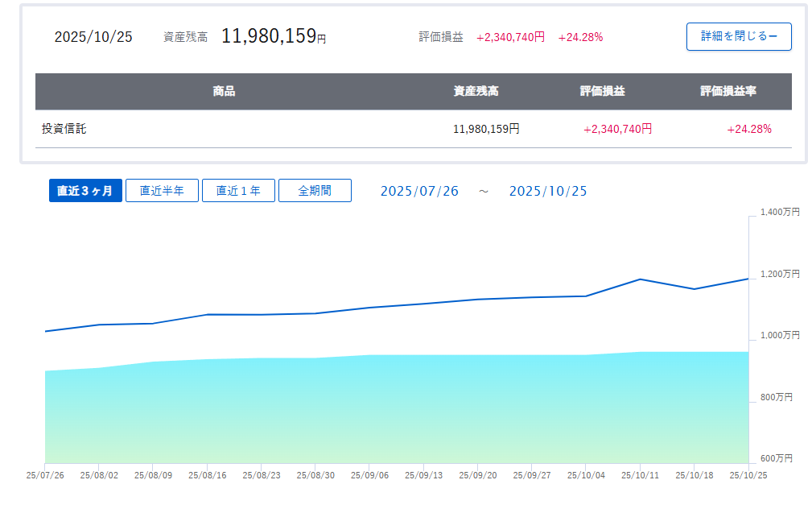Click the 商品 column header
Viewport: 812px width, 513px height.
(224, 92)
